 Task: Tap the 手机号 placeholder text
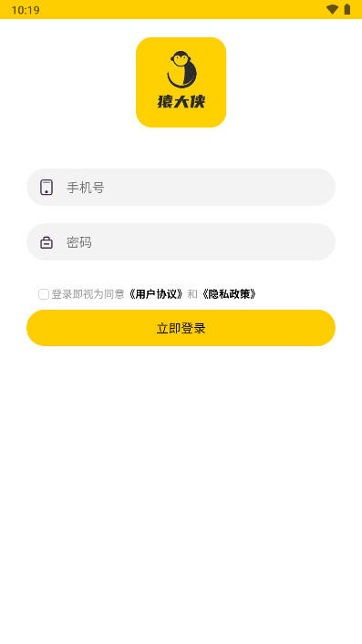pos(85,188)
